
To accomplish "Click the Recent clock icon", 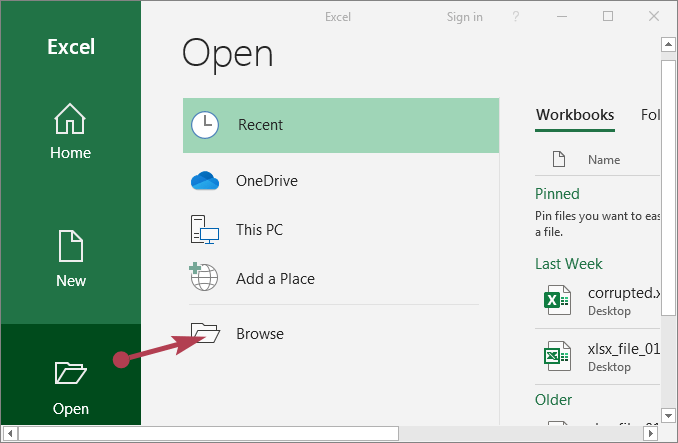I will [205, 125].
